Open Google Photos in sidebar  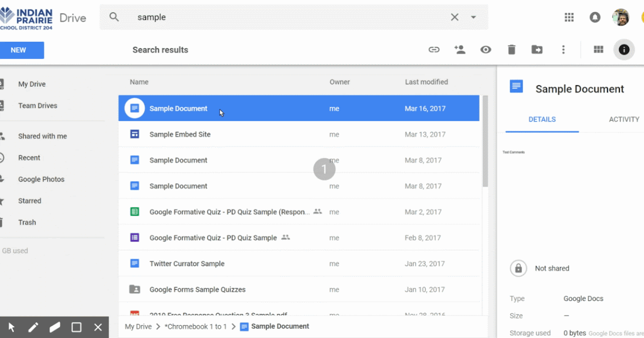pyautogui.click(x=41, y=179)
